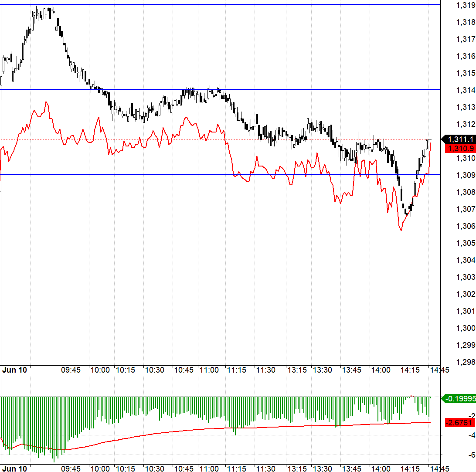Click 13:30 on the indicator panel time axis
The height and width of the screenshot is (472, 476).
pos(323,469)
